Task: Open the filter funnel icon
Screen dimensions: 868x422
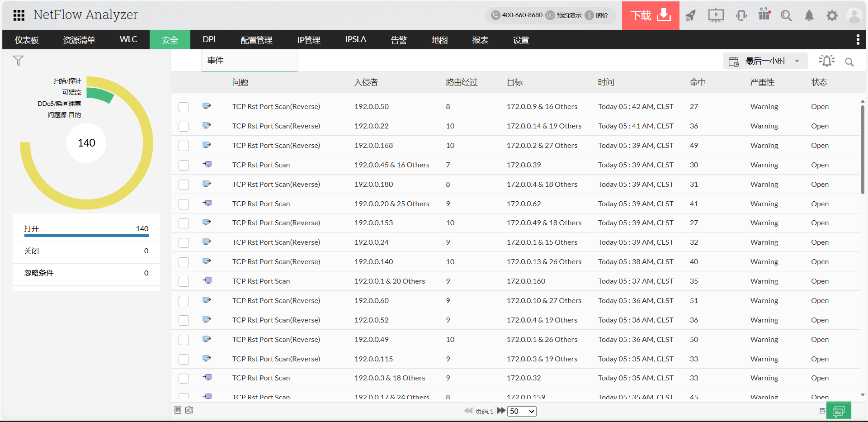Action: click(x=18, y=61)
